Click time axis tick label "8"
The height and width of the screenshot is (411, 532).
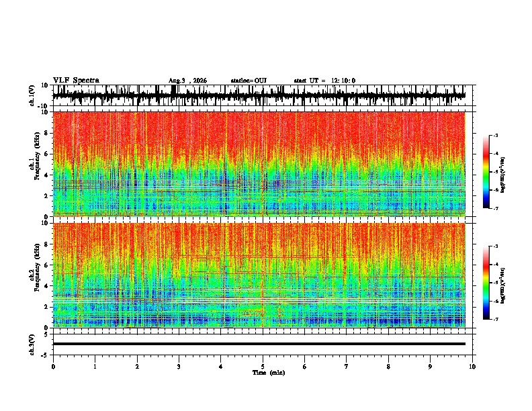(388, 367)
